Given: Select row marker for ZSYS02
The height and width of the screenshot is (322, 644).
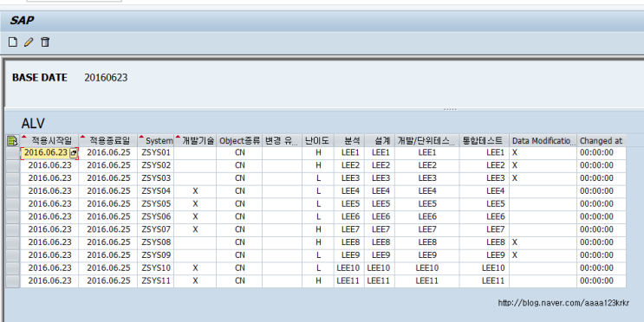Looking at the screenshot, I should click(13, 165).
